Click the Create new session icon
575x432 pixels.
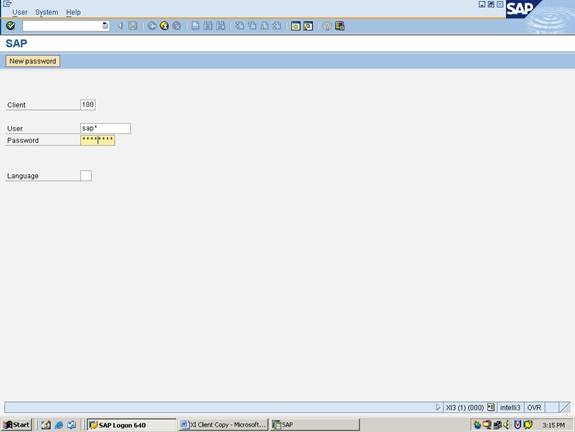tap(296, 26)
